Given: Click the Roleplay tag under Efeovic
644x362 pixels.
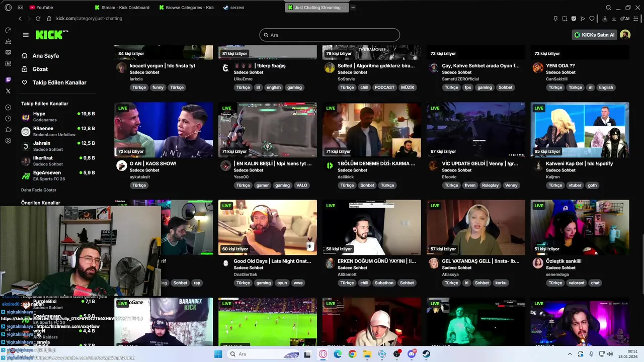Looking at the screenshot, I should click(490, 185).
